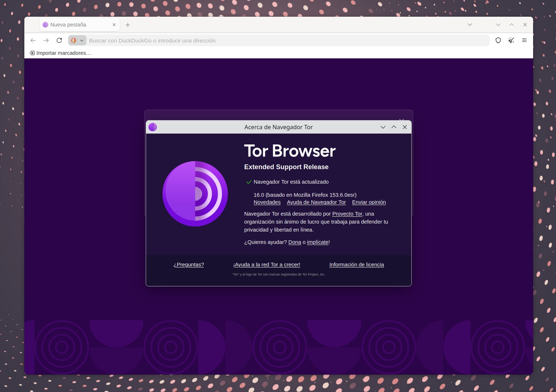Image resolution: width=556 pixels, height=392 pixels.
Task: Go forward using the forward arrow
Action: 46,40
